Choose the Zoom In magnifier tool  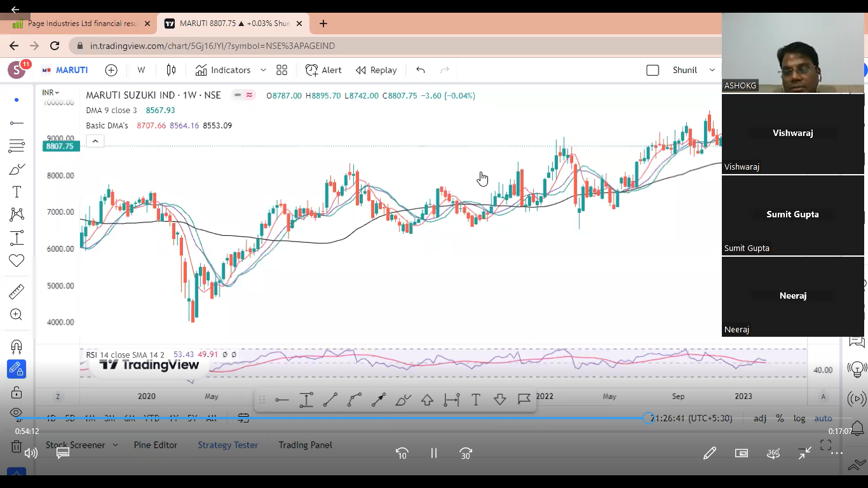(17, 315)
